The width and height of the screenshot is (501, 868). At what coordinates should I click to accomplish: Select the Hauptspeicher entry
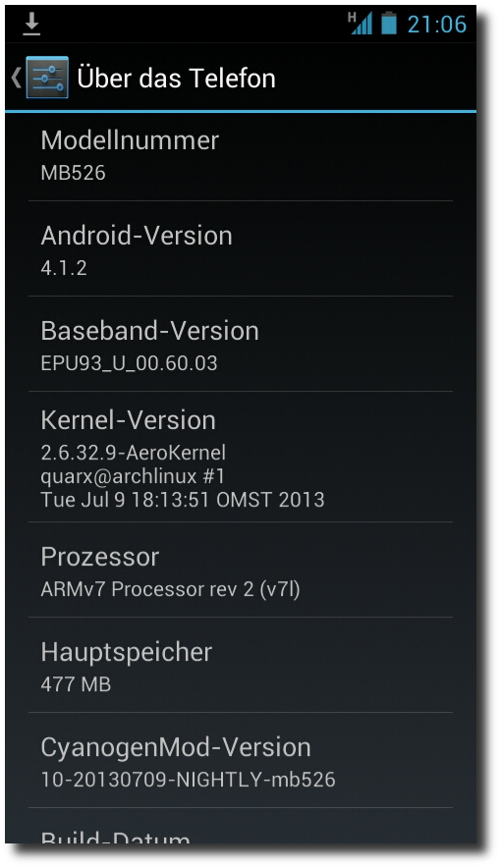tap(241, 665)
